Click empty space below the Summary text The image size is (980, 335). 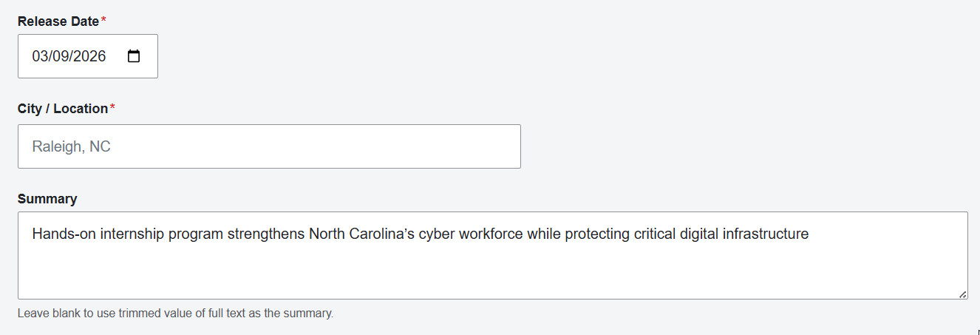coord(492,274)
